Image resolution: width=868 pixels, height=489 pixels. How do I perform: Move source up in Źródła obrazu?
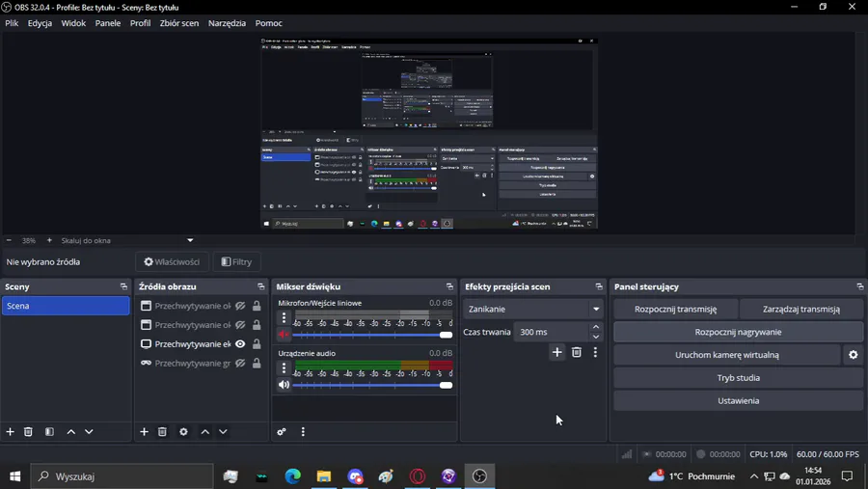204,431
